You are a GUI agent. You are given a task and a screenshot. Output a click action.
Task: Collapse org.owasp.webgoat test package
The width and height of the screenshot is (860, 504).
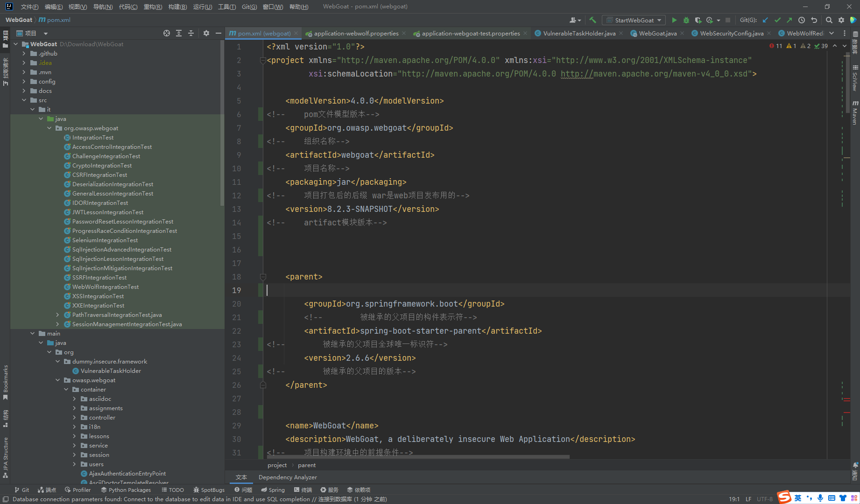point(49,128)
